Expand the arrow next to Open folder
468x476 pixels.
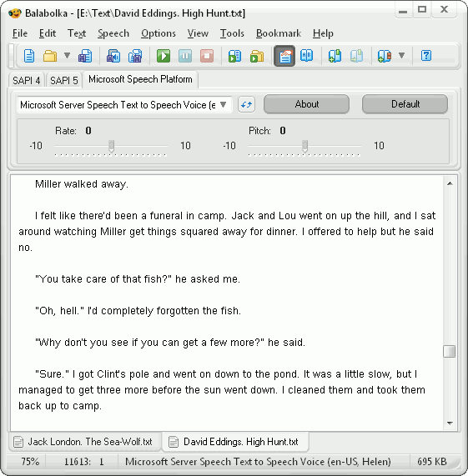pyautogui.click(x=67, y=55)
